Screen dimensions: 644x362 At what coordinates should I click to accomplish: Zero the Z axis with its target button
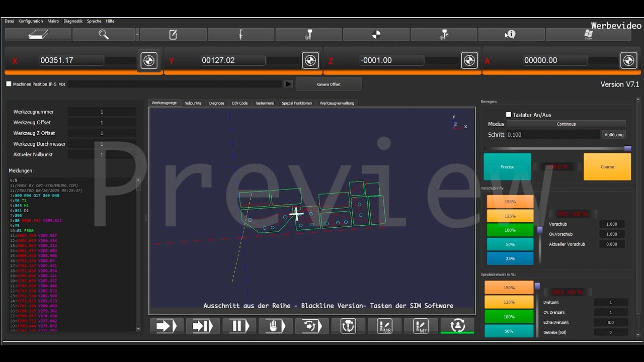click(469, 60)
